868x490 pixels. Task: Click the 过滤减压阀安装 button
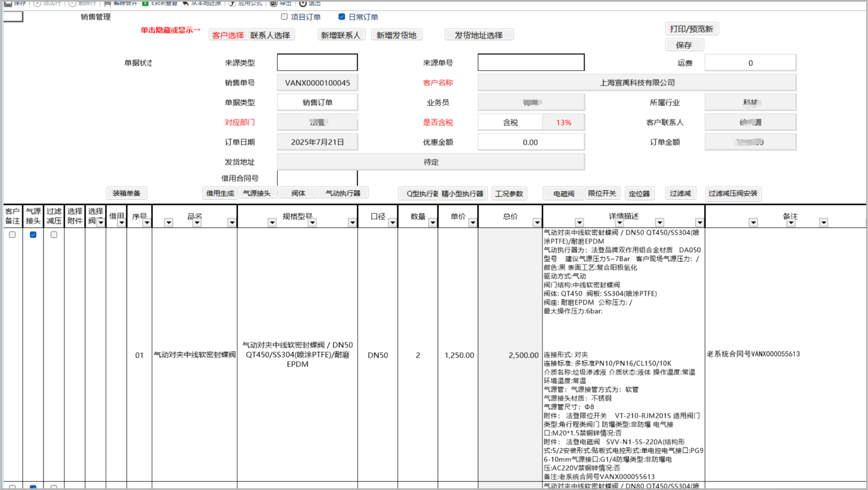coord(733,194)
